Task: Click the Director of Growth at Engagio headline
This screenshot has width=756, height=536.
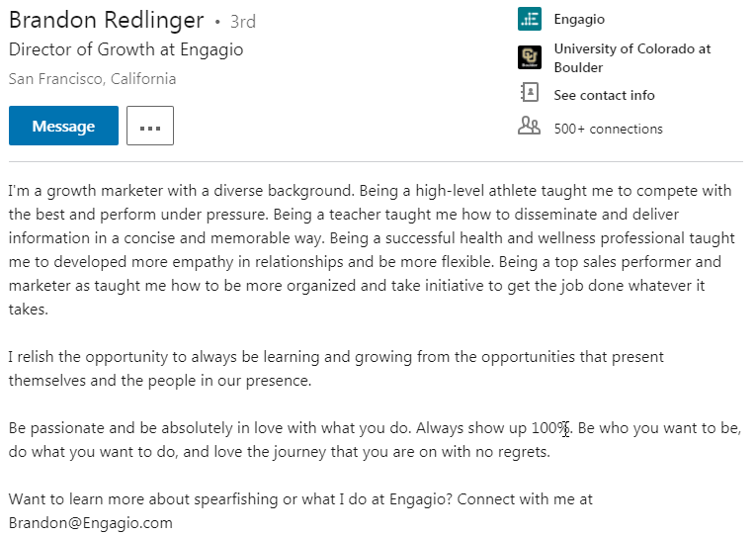Action: tap(126, 49)
